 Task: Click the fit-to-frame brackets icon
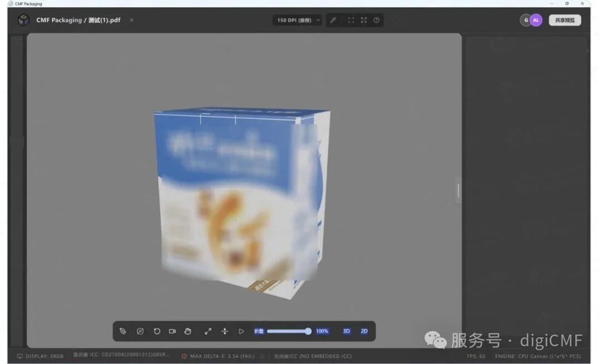(x=351, y=21)
